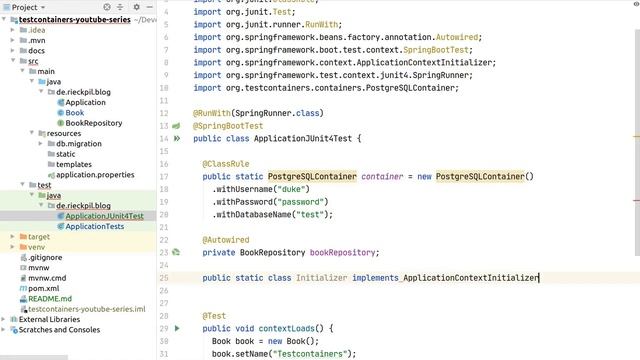Viewport: 640px width, 360px height.
Task: Click the BookRepository interface icon
Action: click(60, 123)
